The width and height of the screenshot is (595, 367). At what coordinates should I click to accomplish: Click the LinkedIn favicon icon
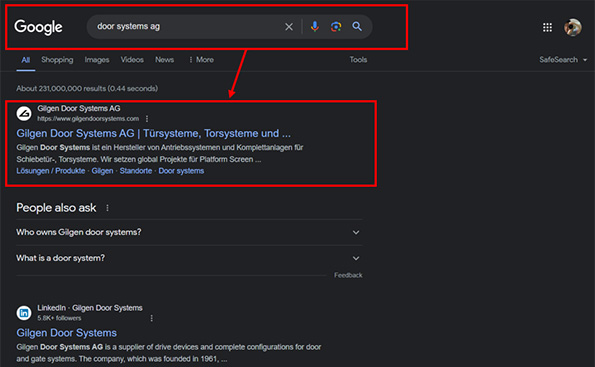[x=24, y=313]
